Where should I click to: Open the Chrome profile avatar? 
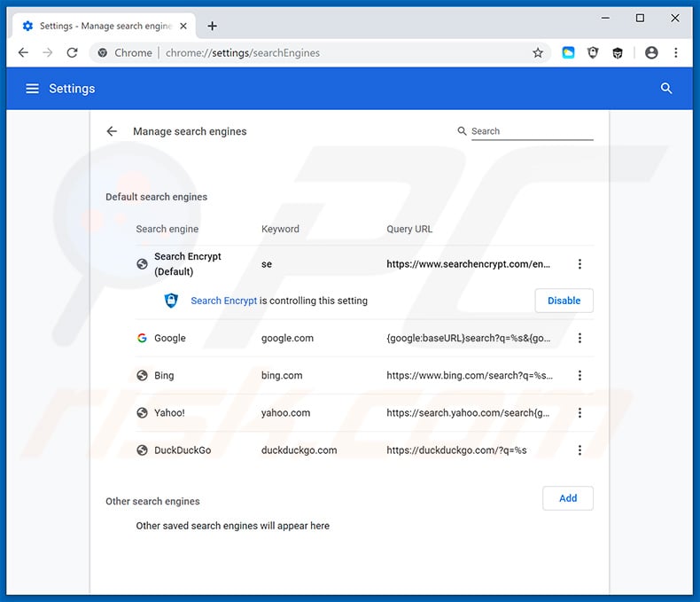click(x=651, y=52)
